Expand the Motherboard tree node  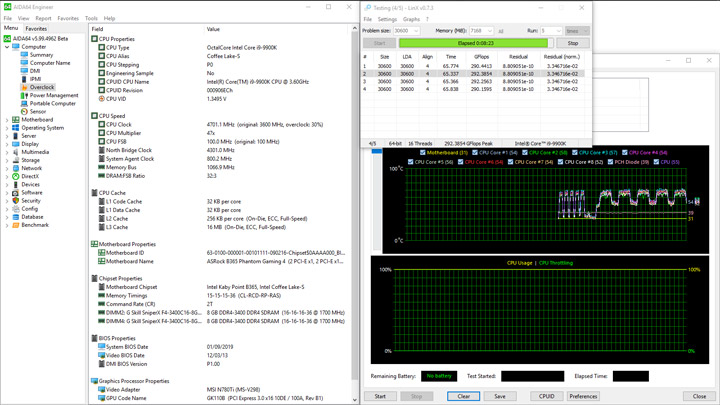coord(7,120)
